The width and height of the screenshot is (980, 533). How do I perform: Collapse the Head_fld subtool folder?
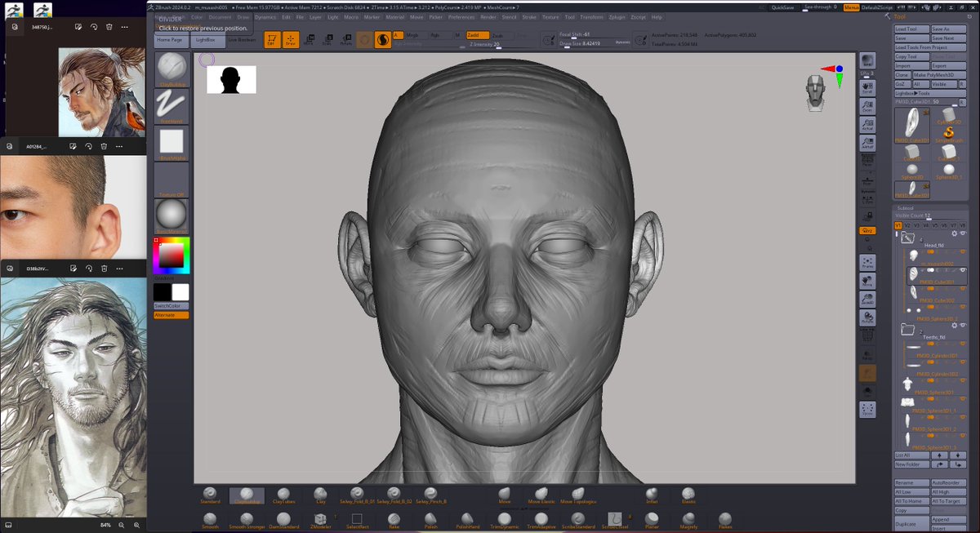point(907,238)
